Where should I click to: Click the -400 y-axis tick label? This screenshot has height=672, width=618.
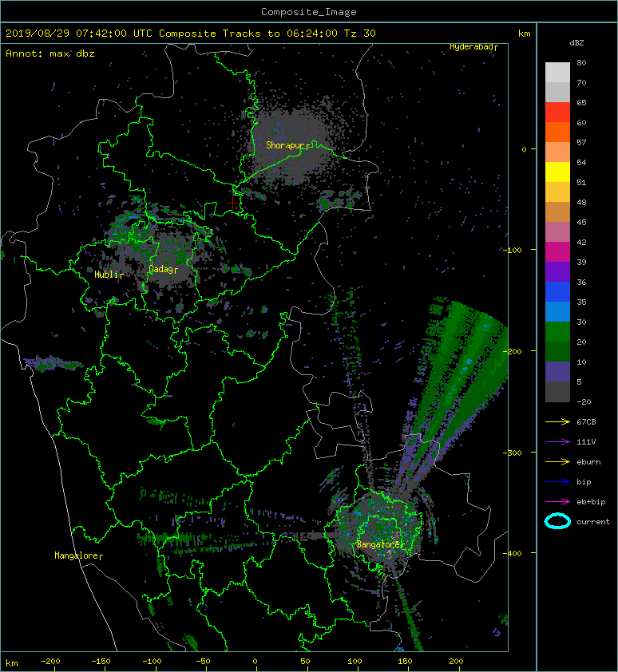pyautogui.click(x=512, y=553)
